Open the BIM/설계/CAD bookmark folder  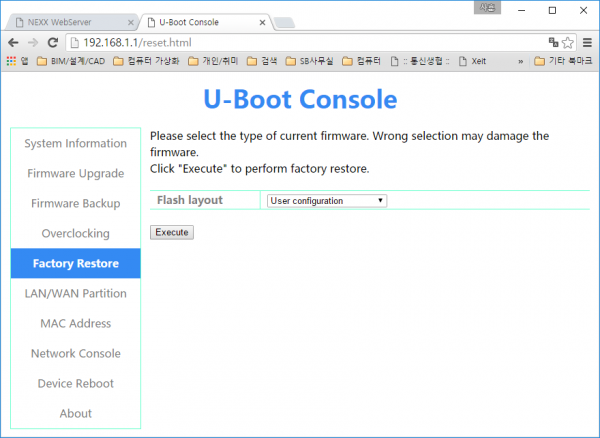point(71,61)
